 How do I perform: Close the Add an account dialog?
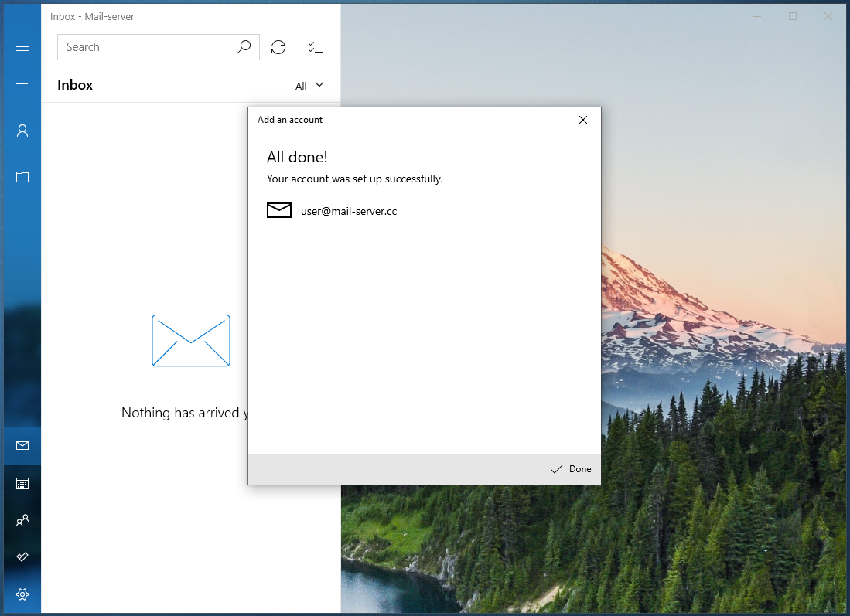(x=583, y=120)
